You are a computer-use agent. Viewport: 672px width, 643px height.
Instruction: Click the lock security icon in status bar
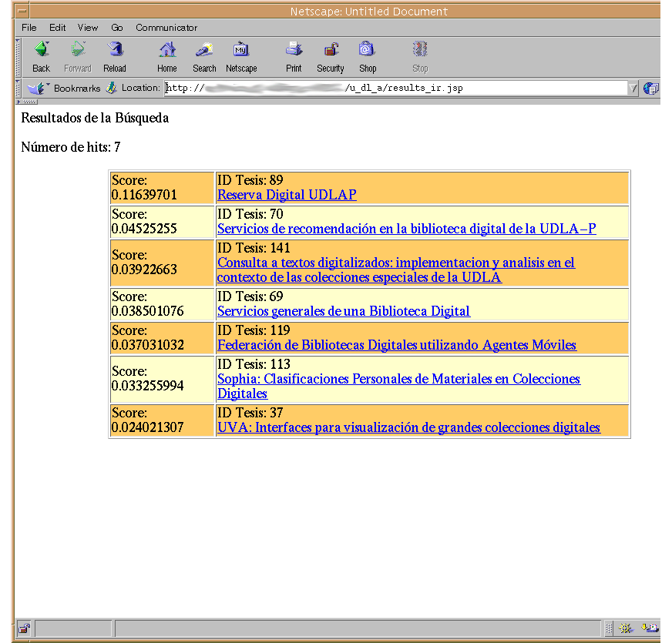(x=24, y=628)
